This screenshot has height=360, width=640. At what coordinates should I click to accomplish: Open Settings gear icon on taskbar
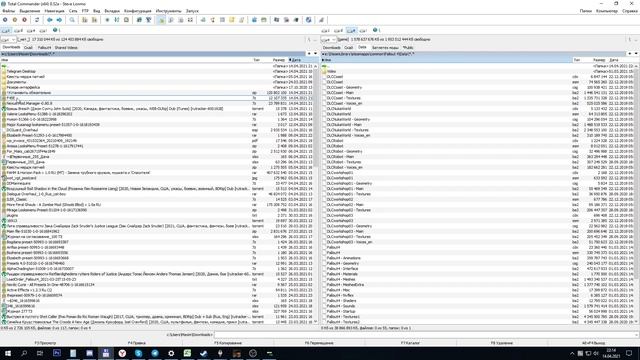[x=171, y=353]
